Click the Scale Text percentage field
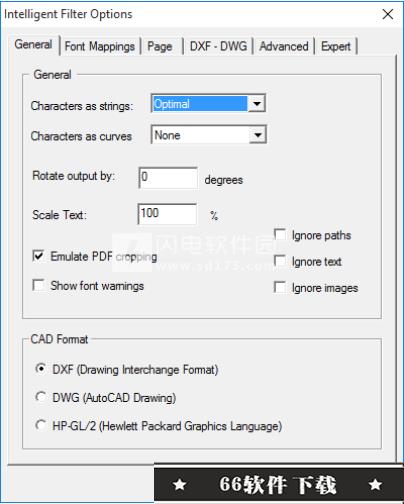404x504 pixels. [x=167, y=214]
